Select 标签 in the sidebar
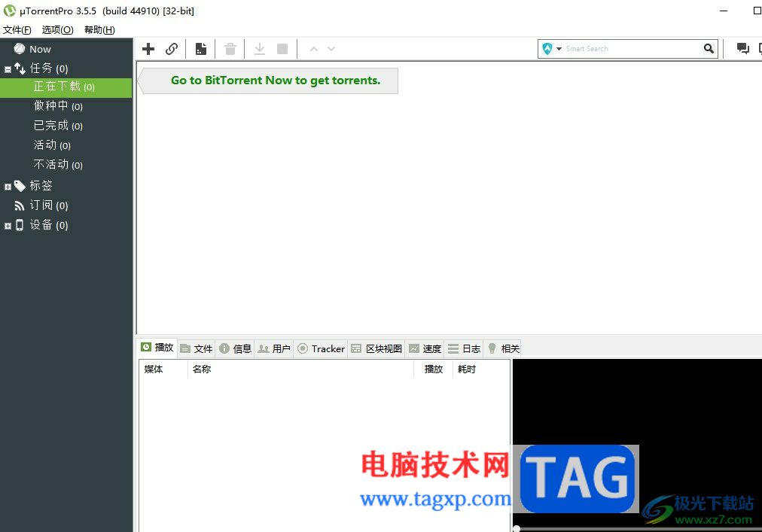 (x=41, y=186)
